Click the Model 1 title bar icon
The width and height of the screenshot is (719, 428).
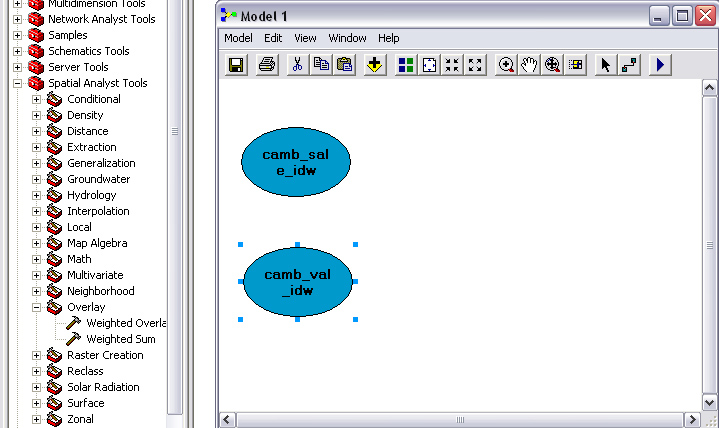tap(228, 16)
